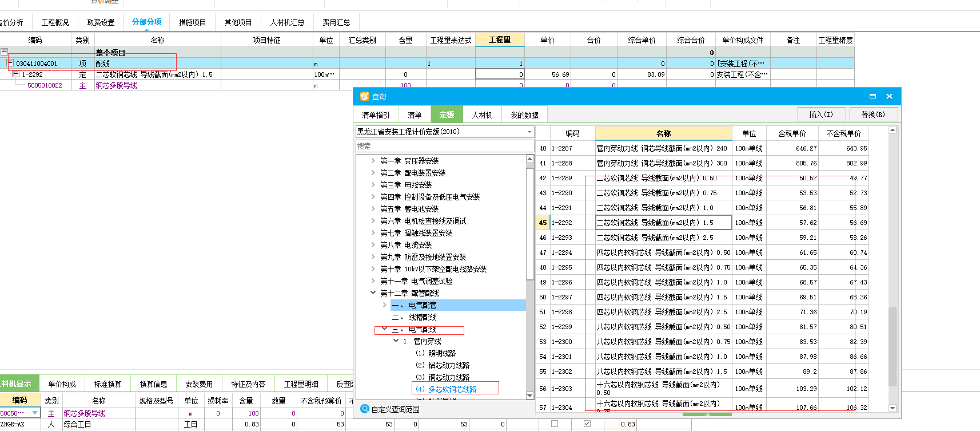Screen dimensions: 980x431
Task: Open the 其他项目 tab
Action: coord(238,22)
